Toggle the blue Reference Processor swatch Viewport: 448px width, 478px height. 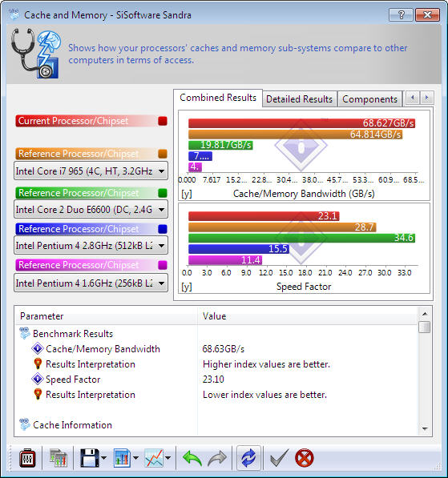pyautogui.click(x=163, y=229)
